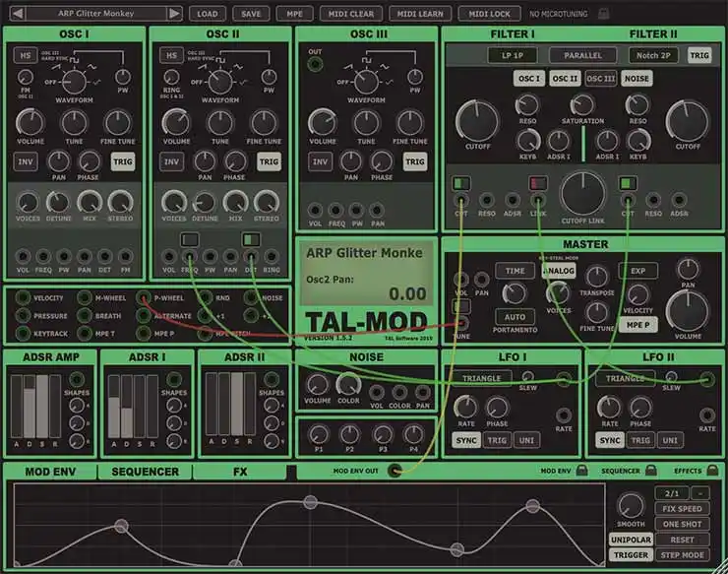Click the SAVE button
The height and width of the screenshot is (574, 728).
coord(251,14)
